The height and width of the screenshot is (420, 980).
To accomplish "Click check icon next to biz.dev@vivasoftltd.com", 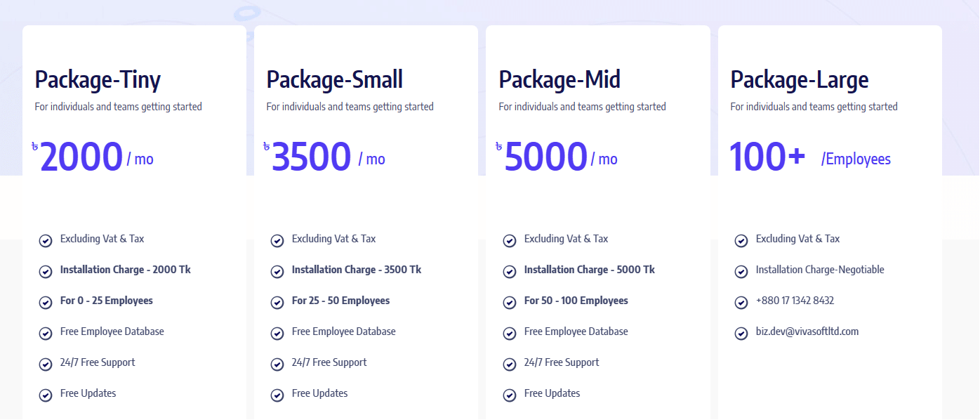I will 741,334.
